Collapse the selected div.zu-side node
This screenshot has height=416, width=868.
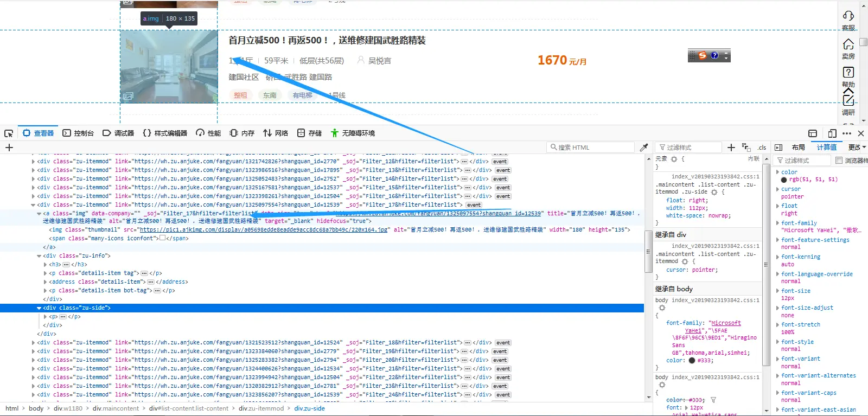(x=39, y=308)
